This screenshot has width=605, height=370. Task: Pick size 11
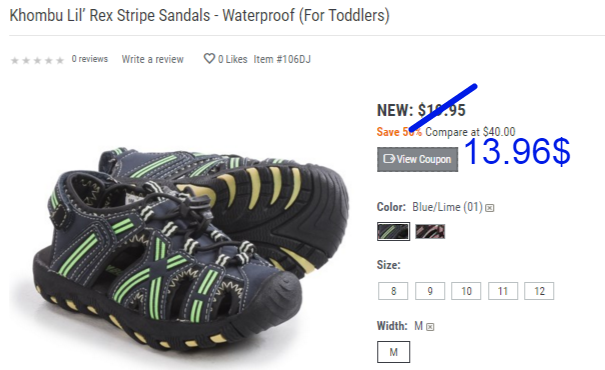click(x=503, y=291)
